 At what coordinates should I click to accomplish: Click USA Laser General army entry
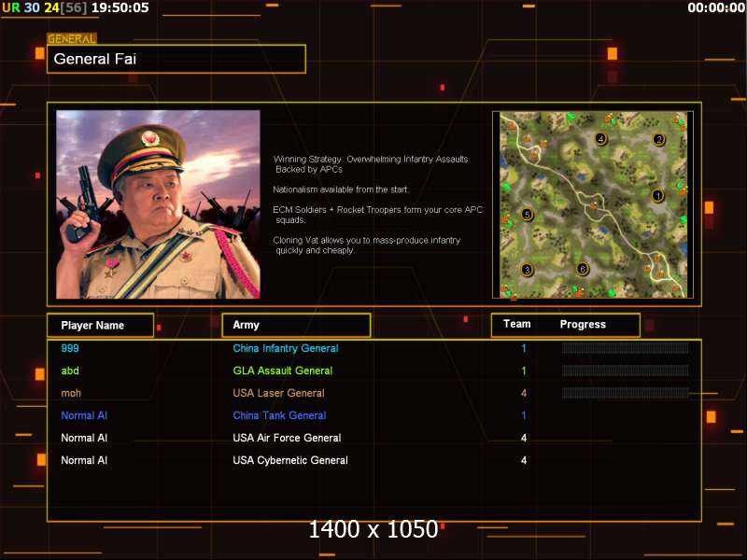pyautogui.click(x=278, y=393)
